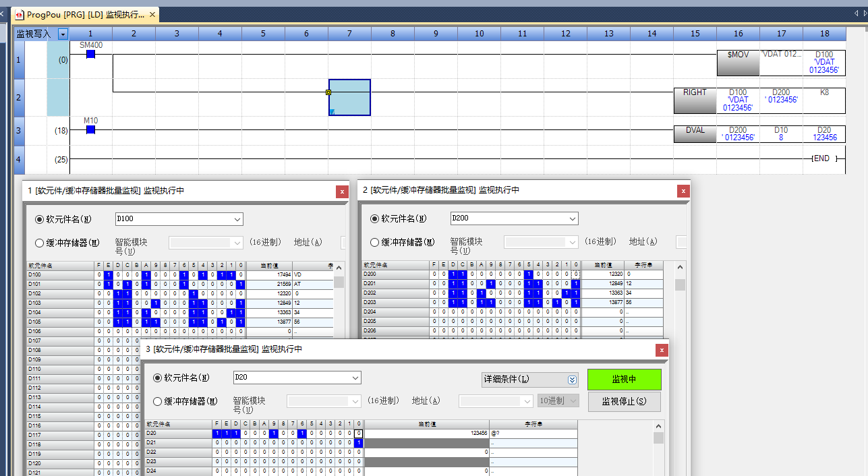Screen dimensions: 868x476
Task: Close monitor window 1 with red X
Action: [342, 191]
